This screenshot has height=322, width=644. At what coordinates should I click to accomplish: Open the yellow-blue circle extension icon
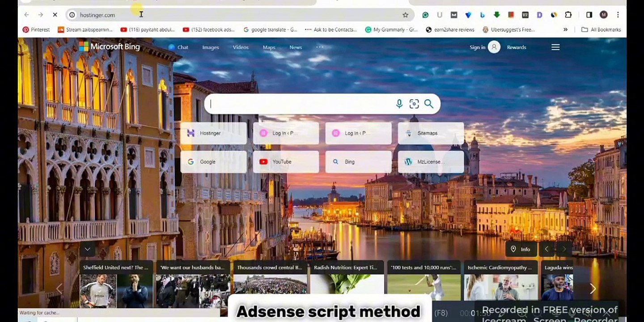click(x=554, y=15)
